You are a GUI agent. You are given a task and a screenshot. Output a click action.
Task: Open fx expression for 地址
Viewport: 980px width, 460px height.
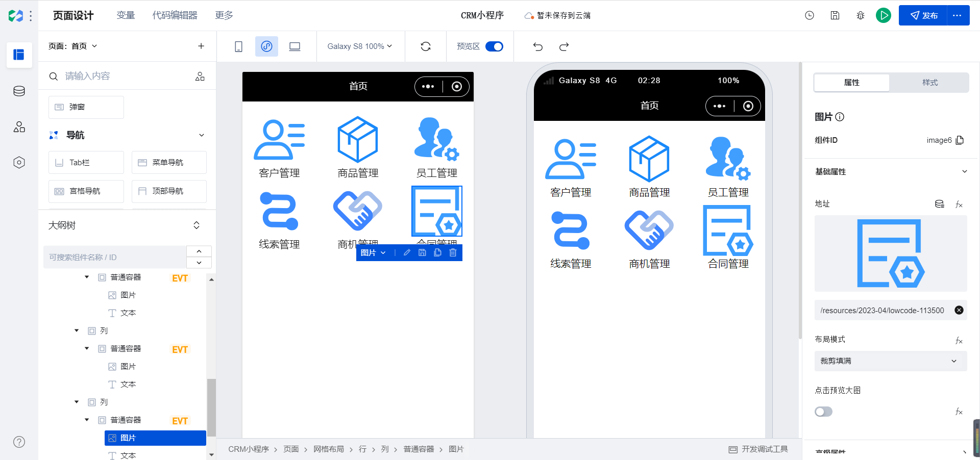[x=959, y=205]
